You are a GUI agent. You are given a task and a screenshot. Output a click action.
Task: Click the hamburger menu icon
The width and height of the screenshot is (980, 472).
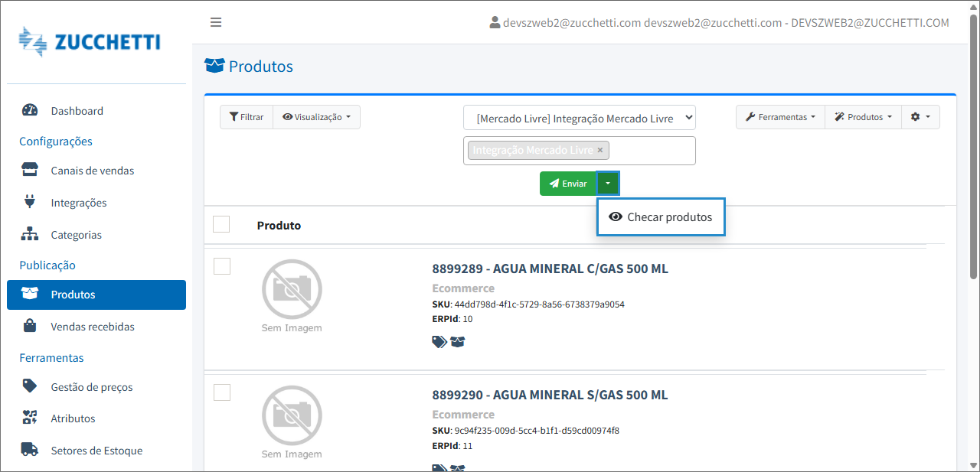[216, 22]
